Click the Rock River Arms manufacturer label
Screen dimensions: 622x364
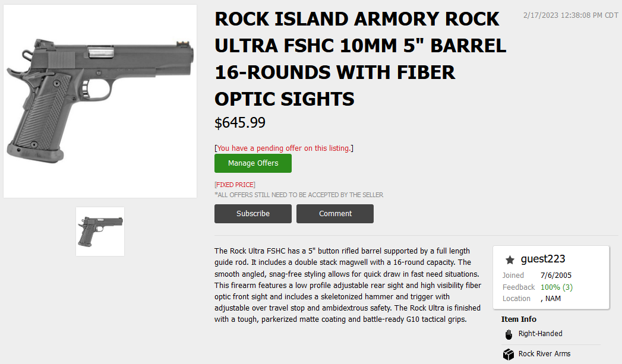click(x=544, y=354)
